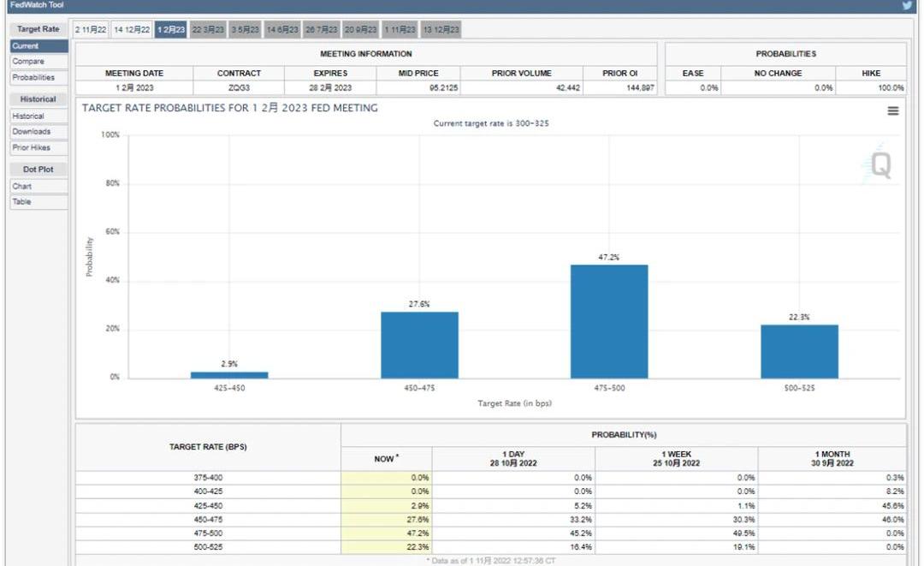This screenshot has width=924, height=566.
Task: Go to Downloads in the sidebar
Action: click(x=32, y=132)
